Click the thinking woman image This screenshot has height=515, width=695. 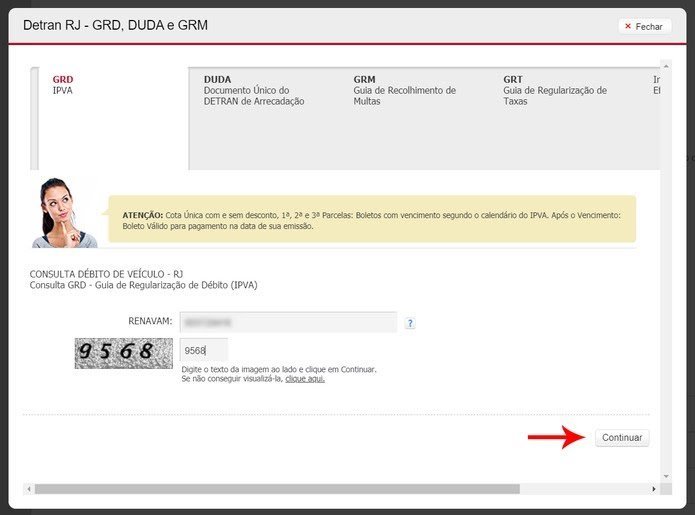(x=65, y=212)
